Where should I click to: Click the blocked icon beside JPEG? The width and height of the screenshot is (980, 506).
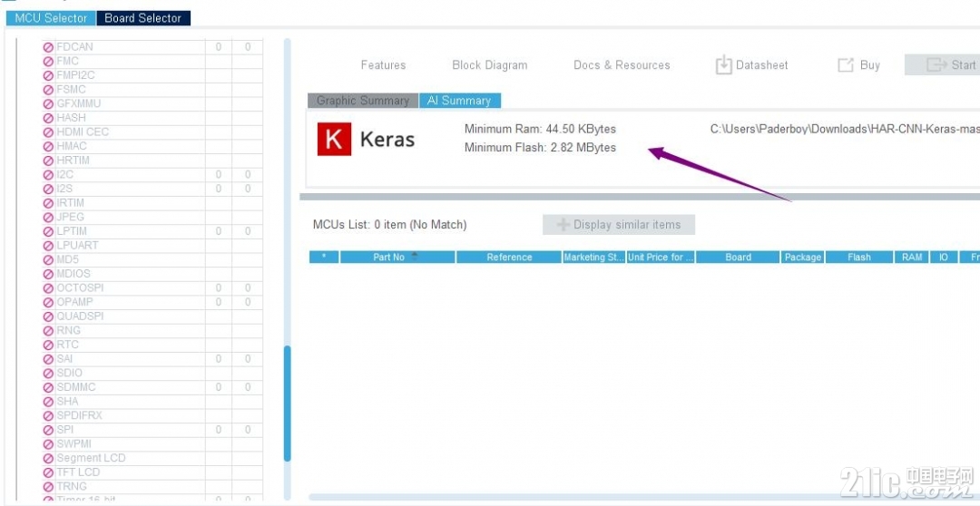pyautogui.click(x=48, y=218)
